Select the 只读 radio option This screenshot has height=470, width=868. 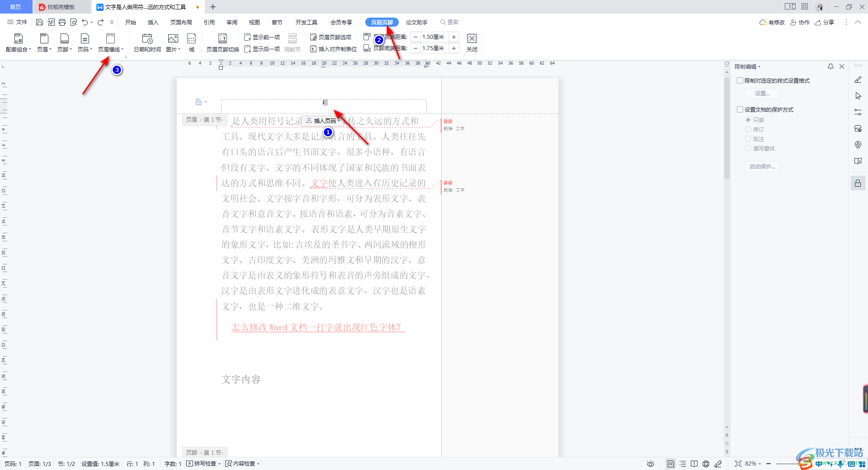coord(748,120)
